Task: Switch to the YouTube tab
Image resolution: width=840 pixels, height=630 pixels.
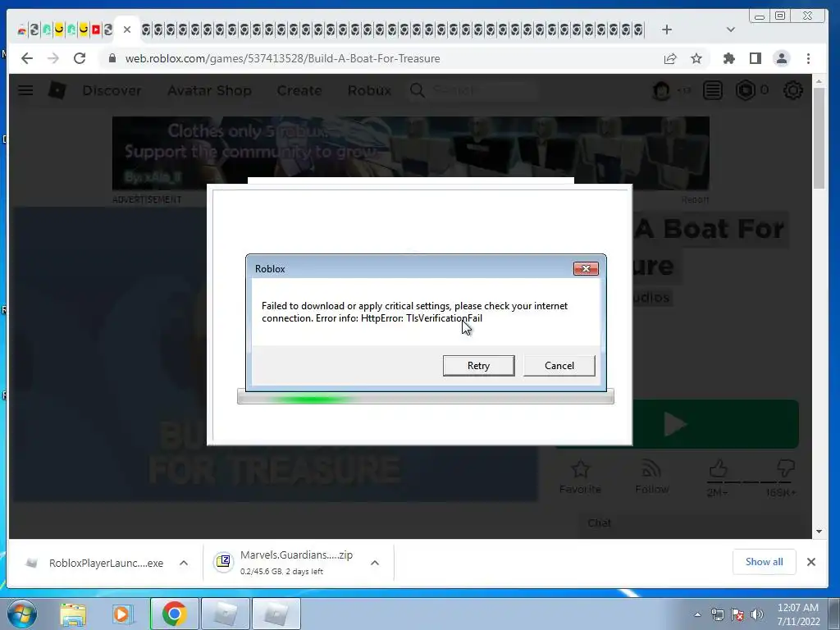Action: pos(96,30)
